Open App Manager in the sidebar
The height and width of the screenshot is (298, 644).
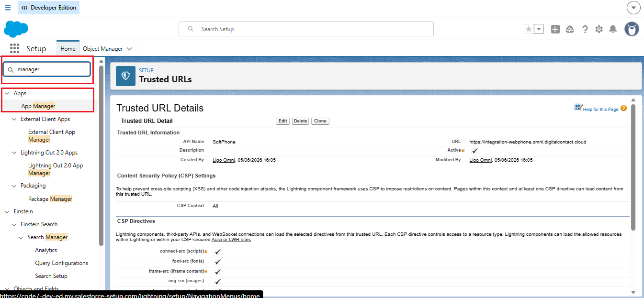coord(38,106)
